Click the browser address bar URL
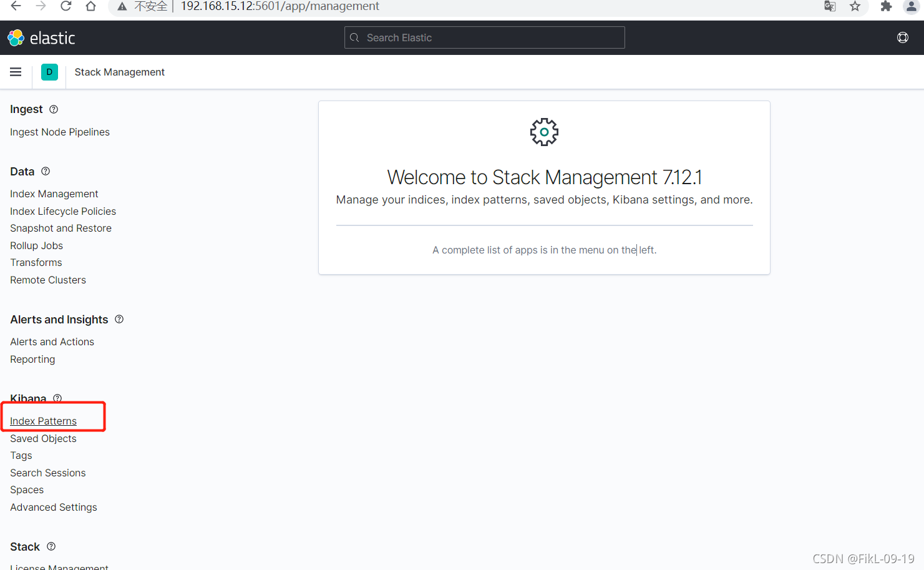924x570 pixels. click(x=280, y=6)
